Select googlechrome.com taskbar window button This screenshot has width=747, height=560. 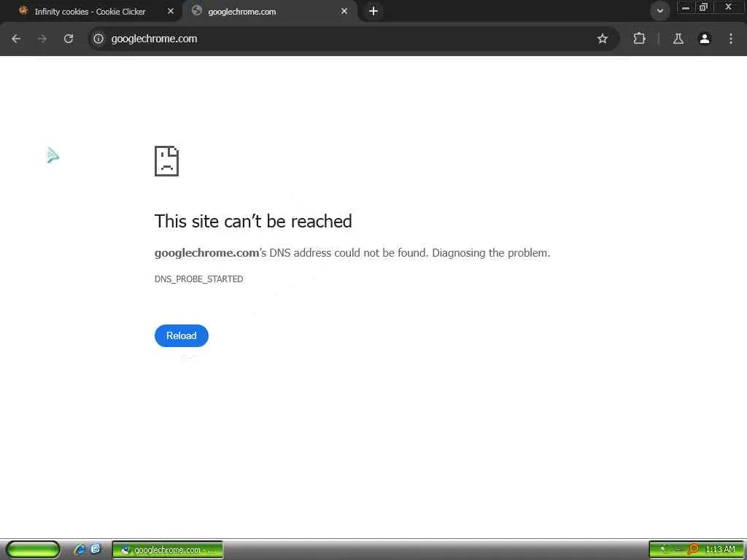pyautogui.click(x=168, y=550)
